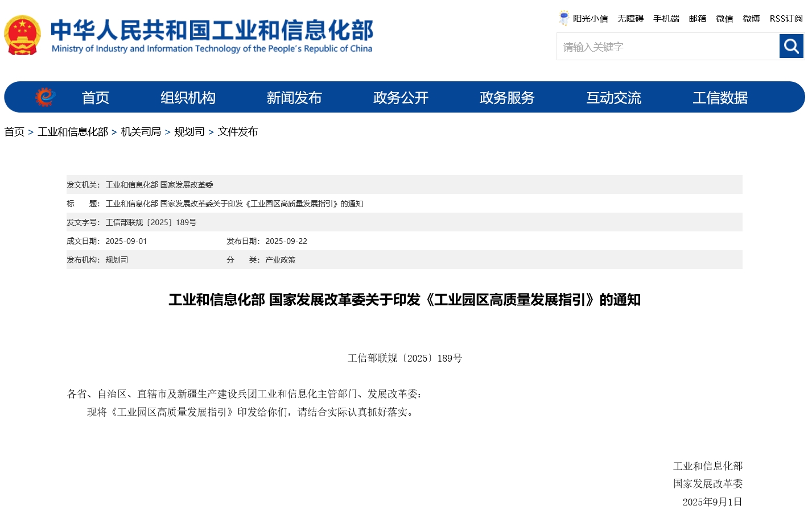Select 政务公开 in the navigation bar

(x=401, y=98)
